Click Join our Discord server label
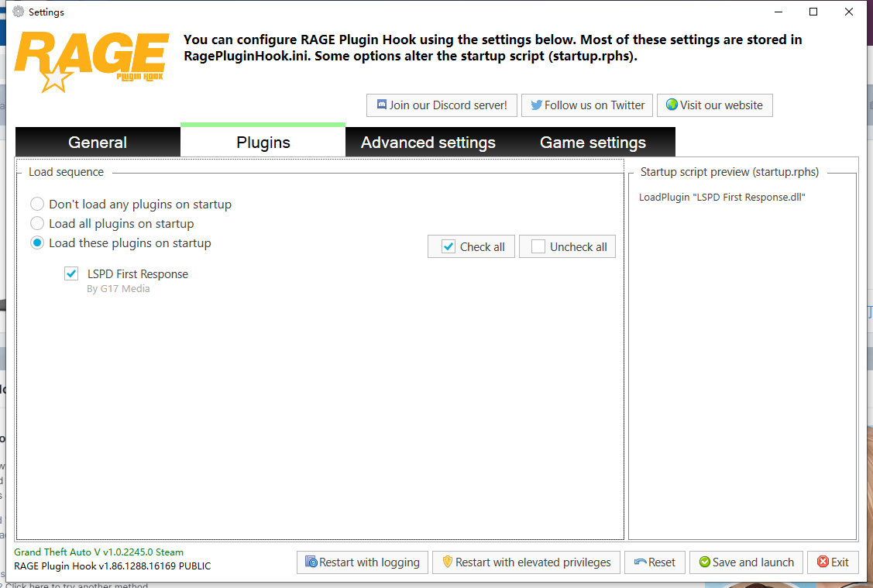Image resolution: width=873 pixels, height=588 pixels. [449, 105]
